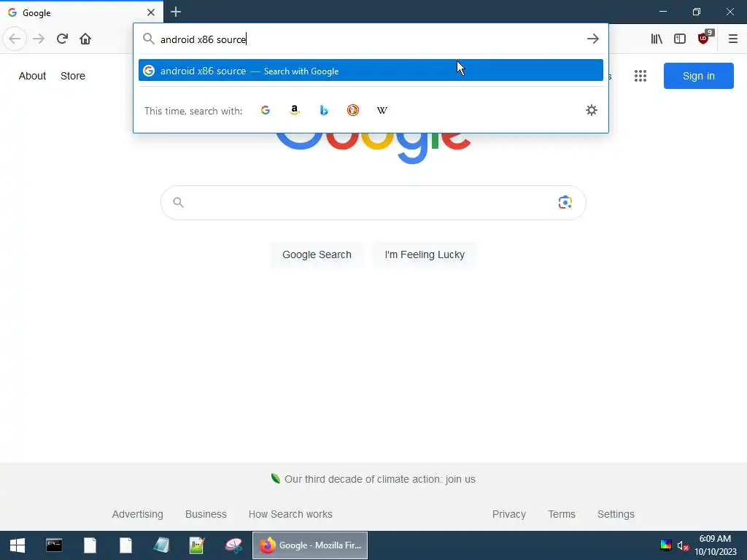Screen dimensions: 747x560
Task: Open the Store link
Action: 73,76
